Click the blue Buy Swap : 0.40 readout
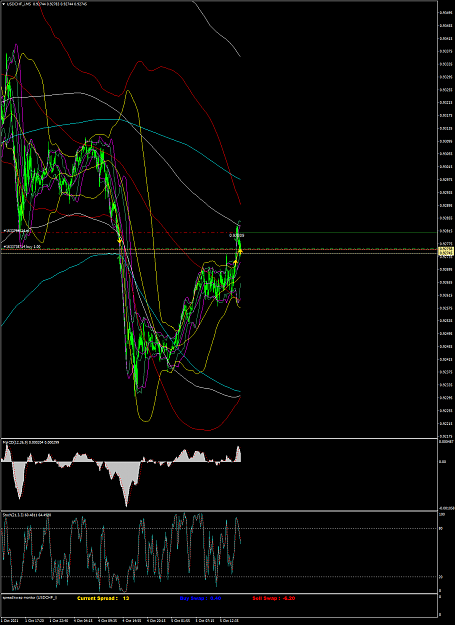This screenshot has width=455, height=625. tap(200, 598)
